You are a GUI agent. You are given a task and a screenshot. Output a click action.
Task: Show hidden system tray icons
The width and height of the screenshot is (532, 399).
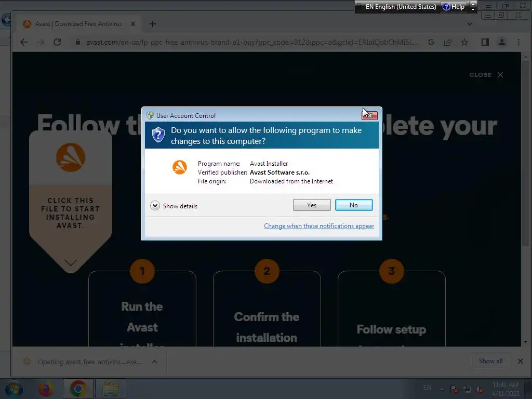[442, 389]
